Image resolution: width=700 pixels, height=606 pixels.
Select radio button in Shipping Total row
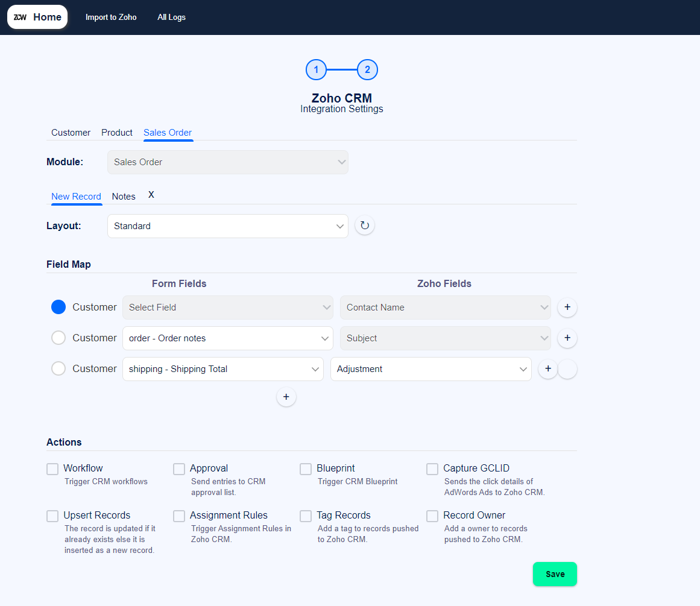(58, 368)
